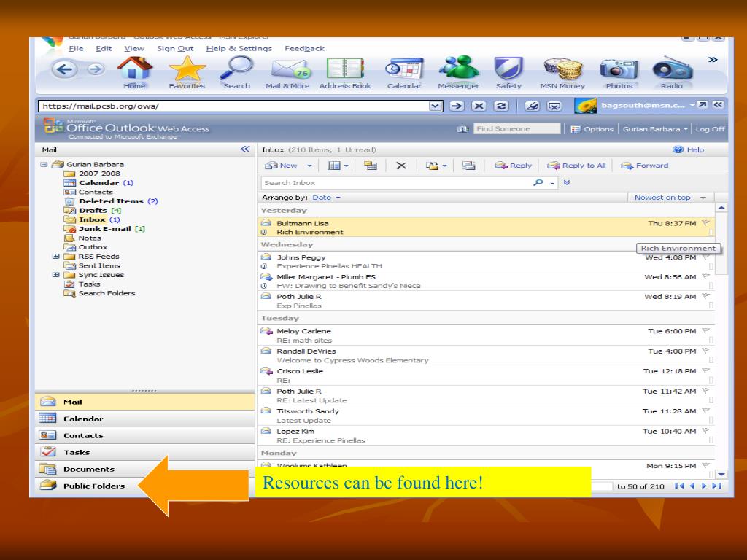Open the address bar URL dropdown
Viewport: 747px width, 560px height.
tap(436, 106)
